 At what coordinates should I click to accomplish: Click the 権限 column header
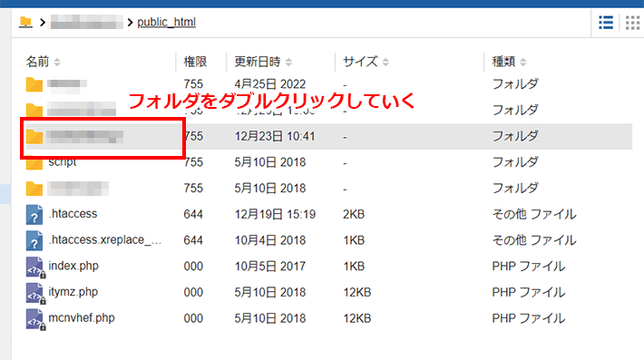(x=195, y=62)
